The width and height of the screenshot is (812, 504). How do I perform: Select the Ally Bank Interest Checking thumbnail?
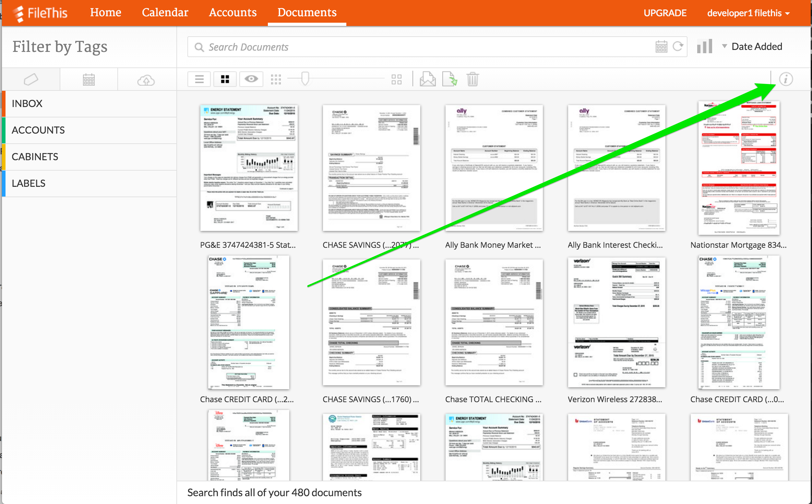[617, 168]
